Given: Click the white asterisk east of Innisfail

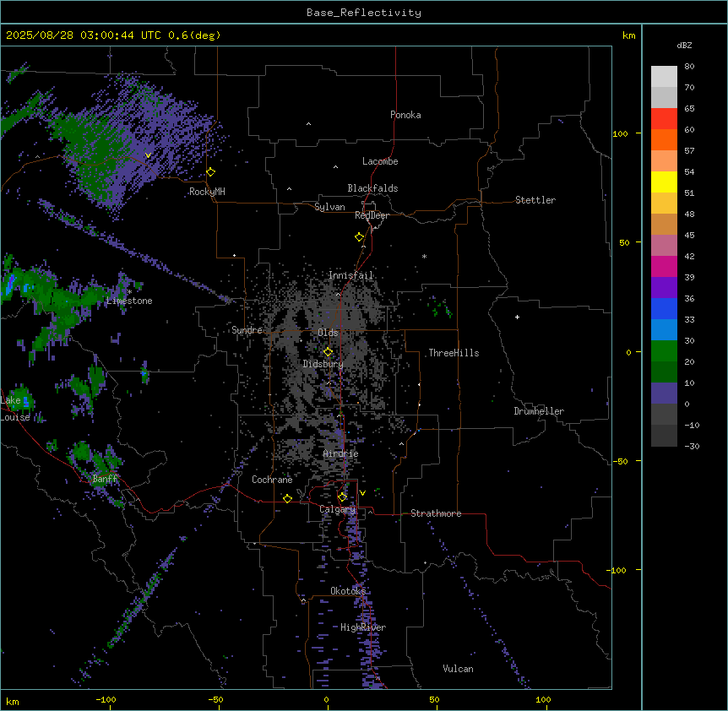Looking at the screenshot, I should click(x=424, y=256).
